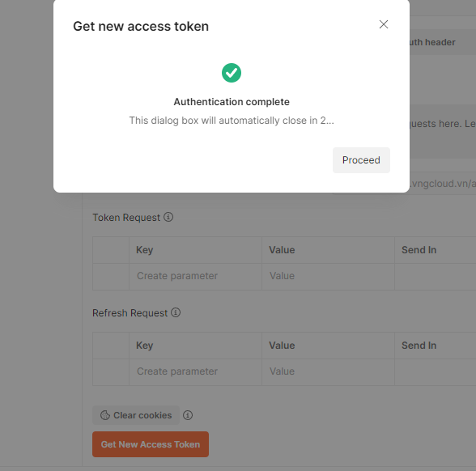Focus Token Request Value field

[328, 276]
